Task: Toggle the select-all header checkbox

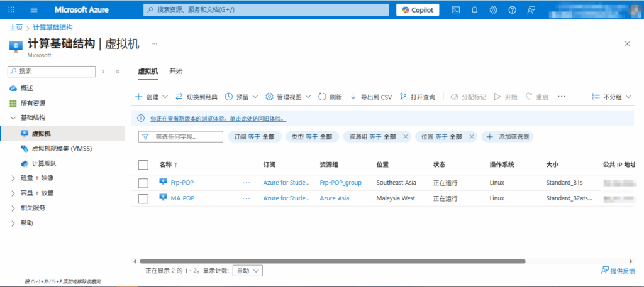Action: [x=143, y=165]
